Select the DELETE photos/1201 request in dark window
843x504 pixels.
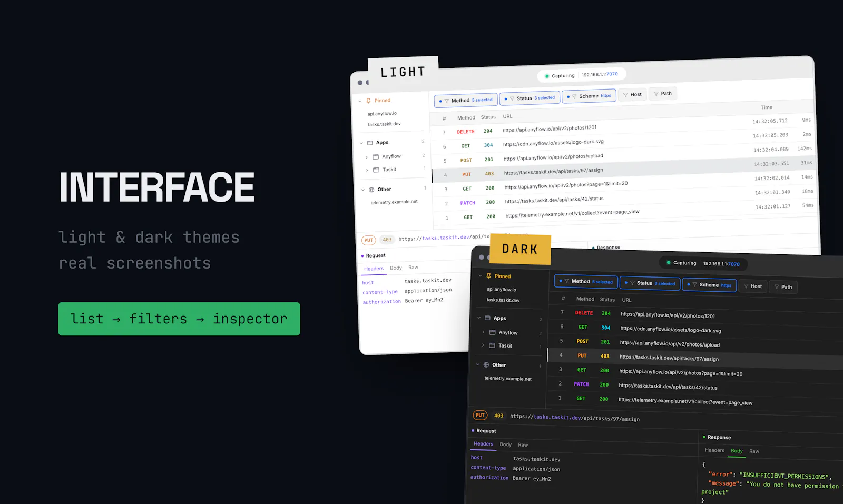pyautogui.click(x=695, y=315)
